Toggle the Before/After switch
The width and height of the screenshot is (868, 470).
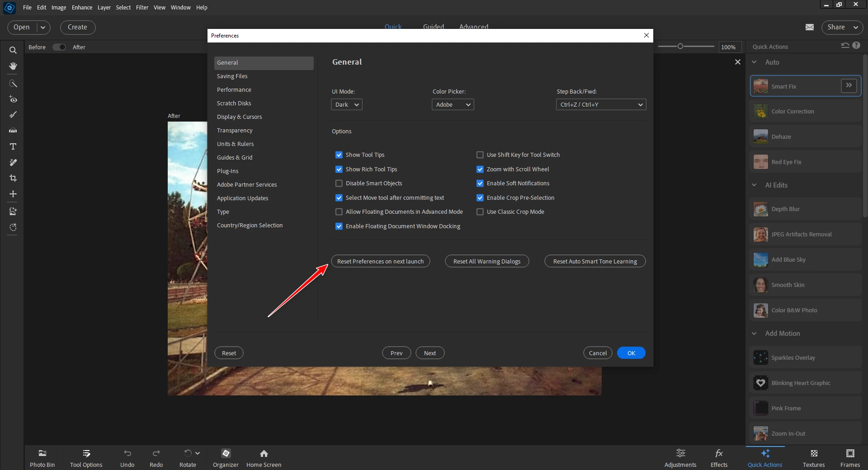59,47
